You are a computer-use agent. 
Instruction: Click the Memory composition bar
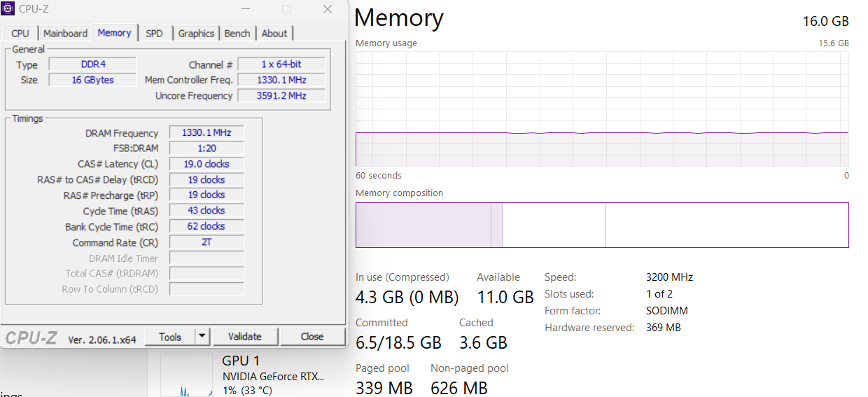(602, 225)
